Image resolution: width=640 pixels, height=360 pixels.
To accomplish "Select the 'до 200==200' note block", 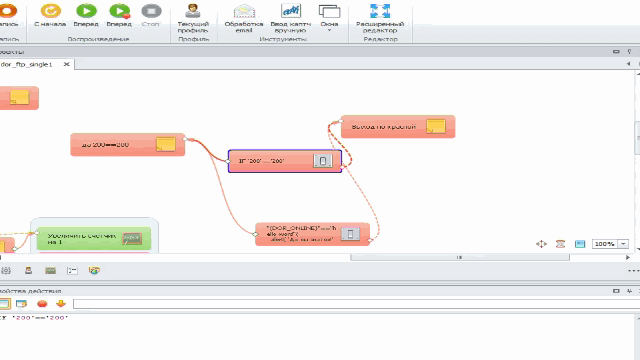I will click(127, 144).
